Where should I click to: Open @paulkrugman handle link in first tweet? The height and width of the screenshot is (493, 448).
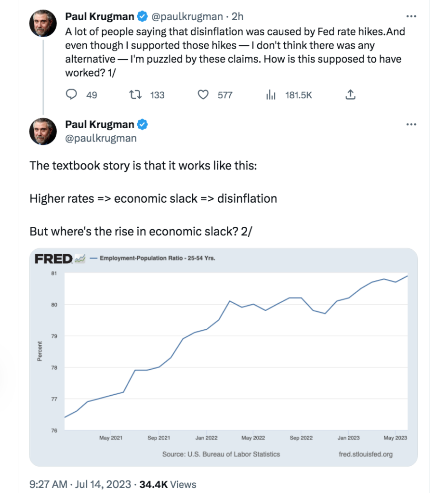[187, 16]
